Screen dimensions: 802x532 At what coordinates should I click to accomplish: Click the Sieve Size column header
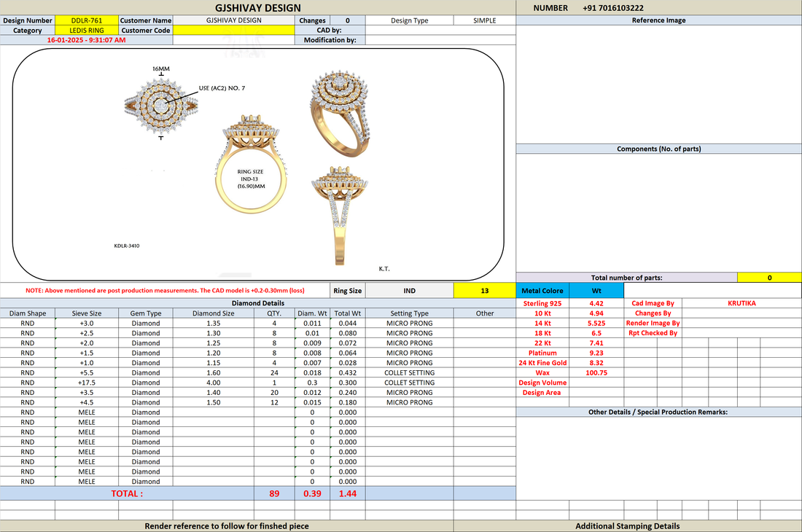(87, 313)
